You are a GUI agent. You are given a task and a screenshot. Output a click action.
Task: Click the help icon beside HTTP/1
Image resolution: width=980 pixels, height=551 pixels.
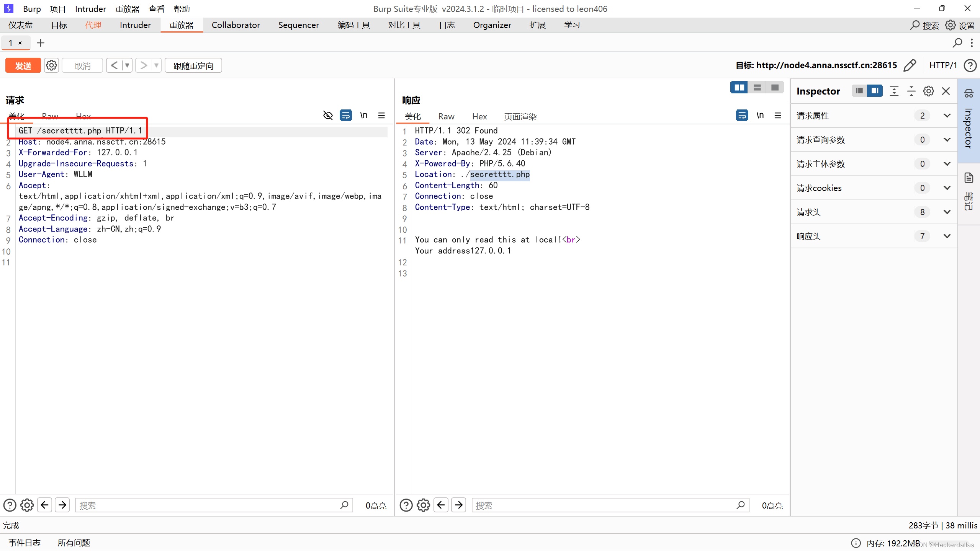click(x=970, y=65)
